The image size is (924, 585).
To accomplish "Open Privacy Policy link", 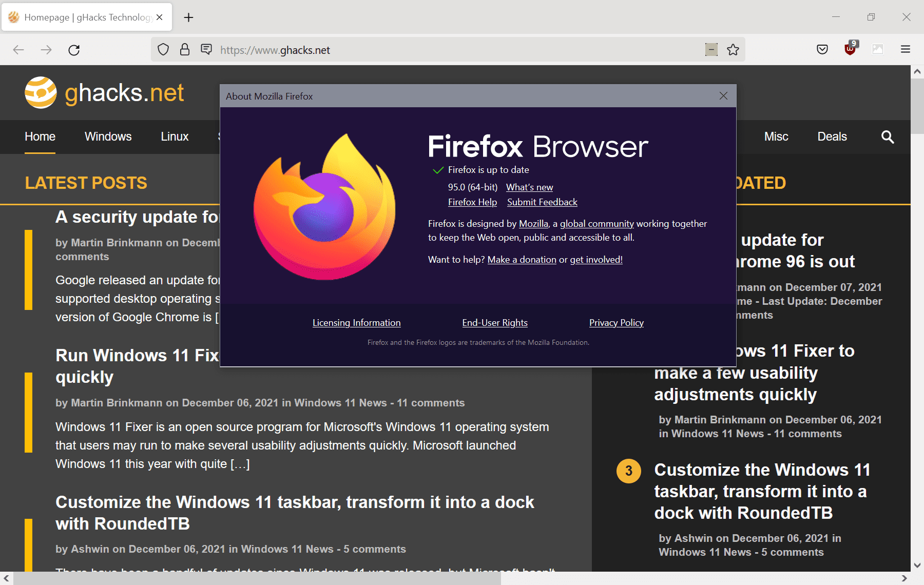I will pyautogui.click(x=616, y=323).
